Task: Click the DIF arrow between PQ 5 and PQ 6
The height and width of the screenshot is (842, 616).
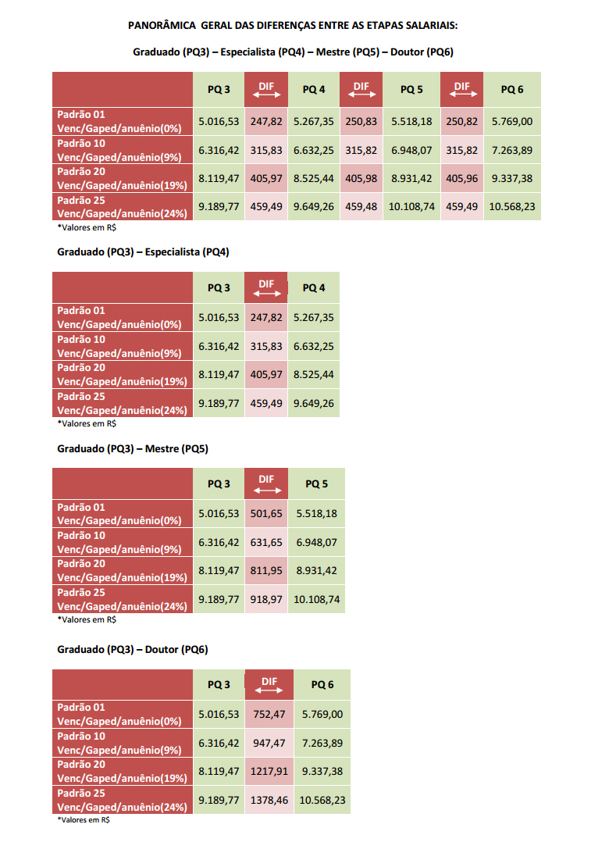Action: point(461,95)
